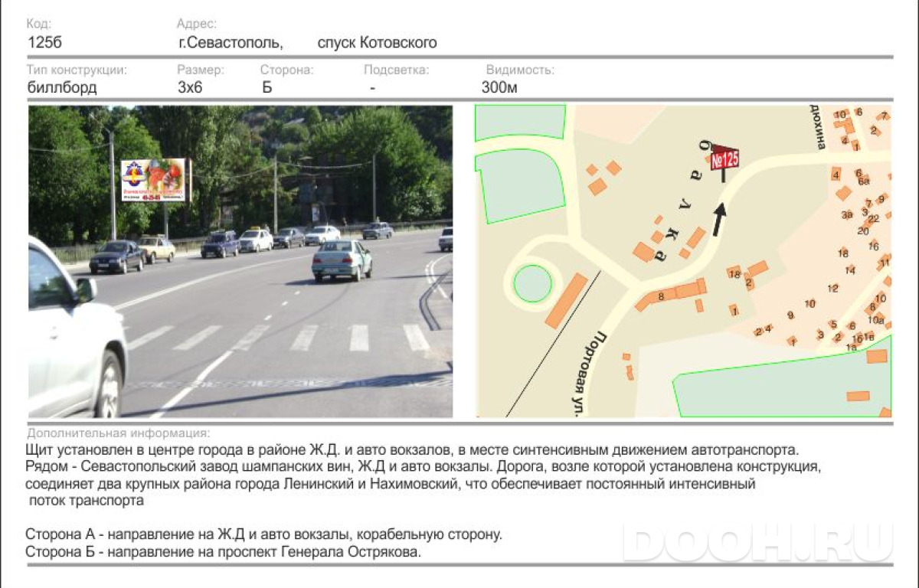Click house number "10а" on the map

point(876,320)
